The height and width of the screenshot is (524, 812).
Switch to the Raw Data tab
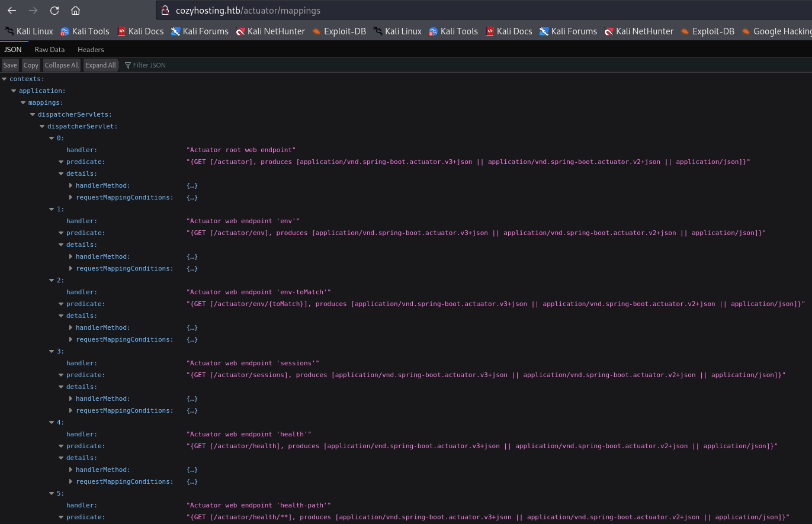point(50,50)
